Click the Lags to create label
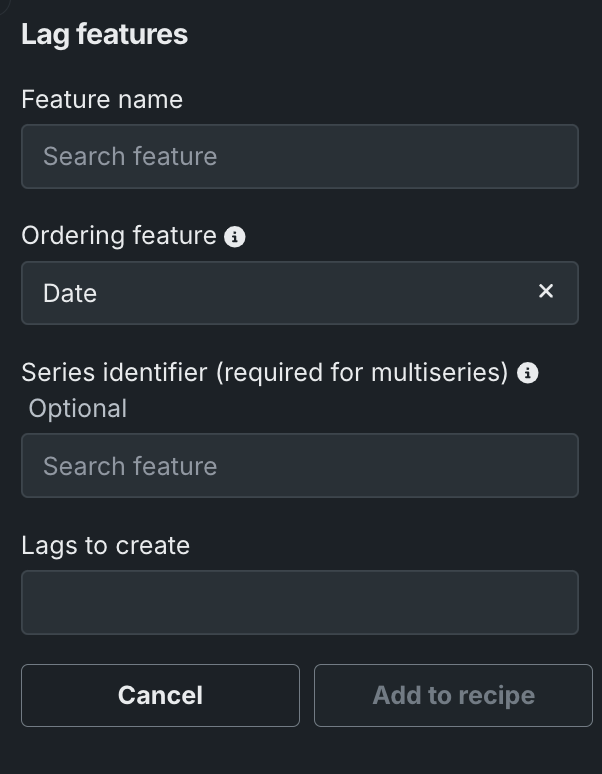The image size is (602, 774). point(105,545)
